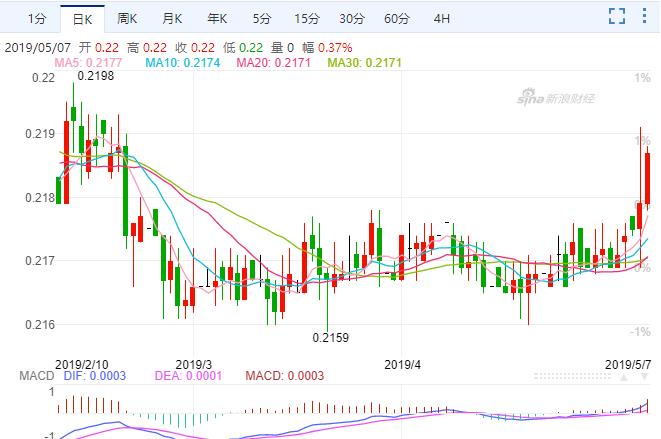Open the 月K monthly chart tab
This screenshot has width=661, height=439.
[172, 19]
